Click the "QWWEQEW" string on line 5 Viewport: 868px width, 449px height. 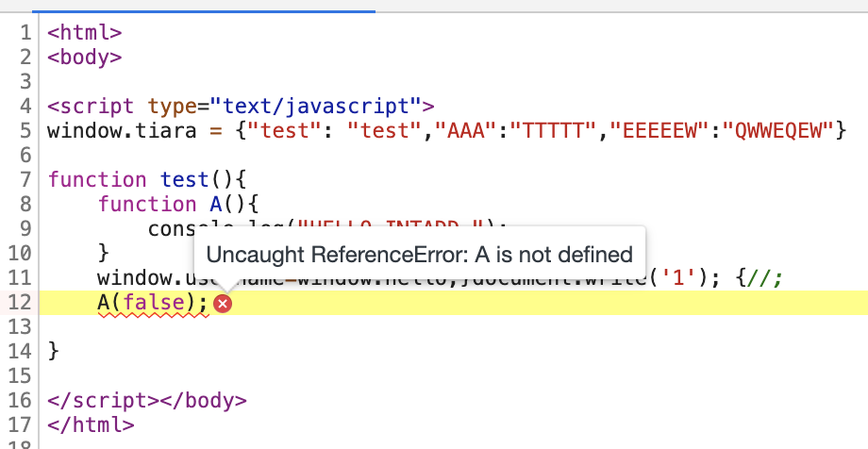tap(777, 131)
